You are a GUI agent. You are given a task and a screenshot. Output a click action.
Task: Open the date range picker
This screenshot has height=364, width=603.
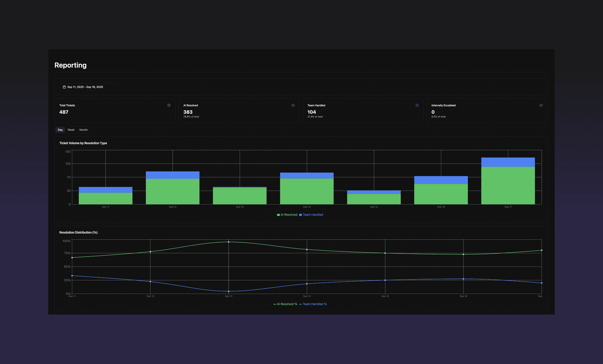click(x=88, y=87)
